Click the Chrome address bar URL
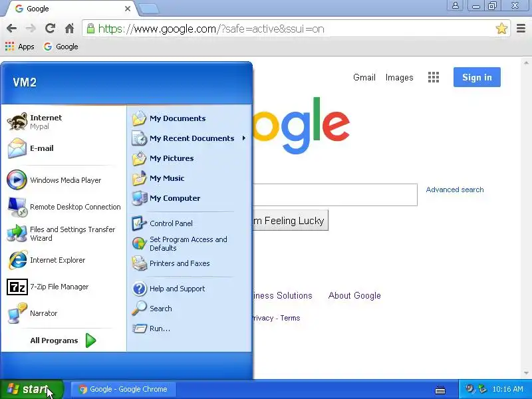The width and height of the screenshot is (532, 399). (211, 29)
